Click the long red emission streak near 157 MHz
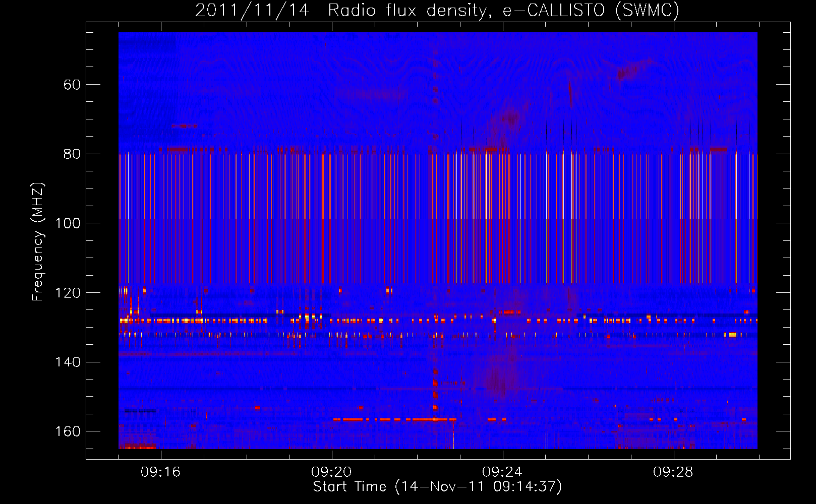This screenshot has width=816, height=504. pyautogui.click(x=395, y=419)
